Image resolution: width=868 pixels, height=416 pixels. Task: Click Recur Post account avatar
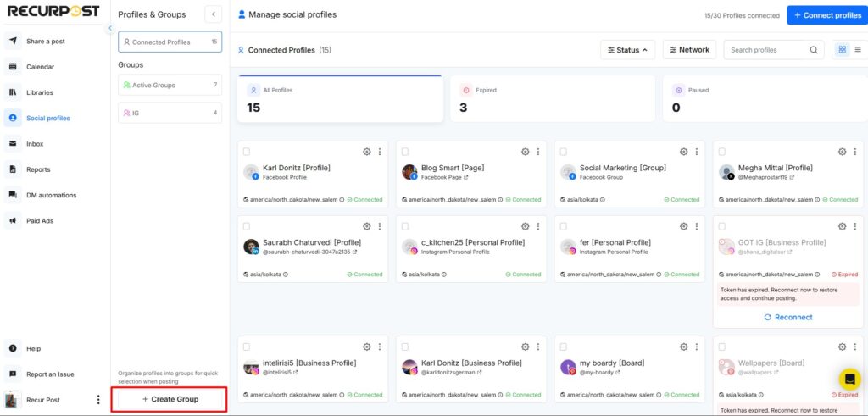(14, 399)
